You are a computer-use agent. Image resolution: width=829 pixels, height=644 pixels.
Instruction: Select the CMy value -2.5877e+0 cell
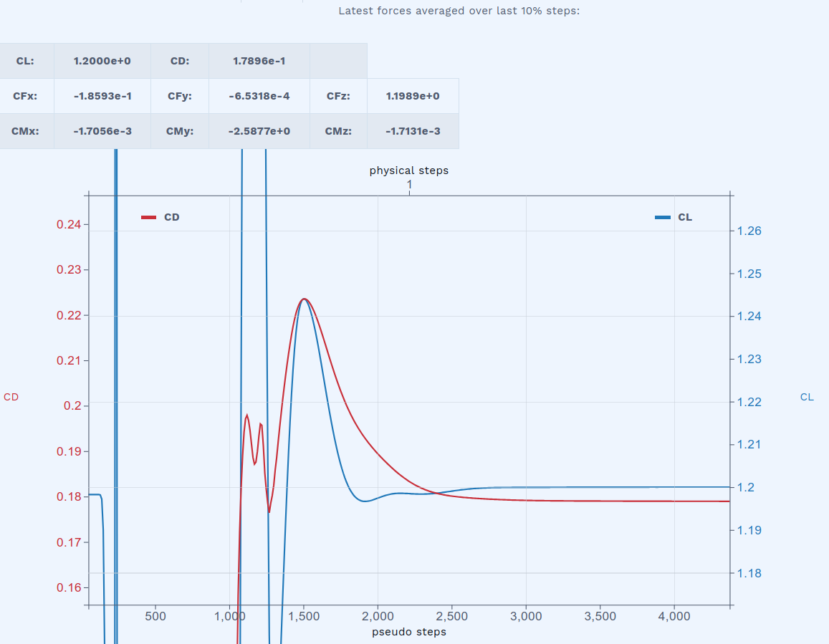[259, 131]
